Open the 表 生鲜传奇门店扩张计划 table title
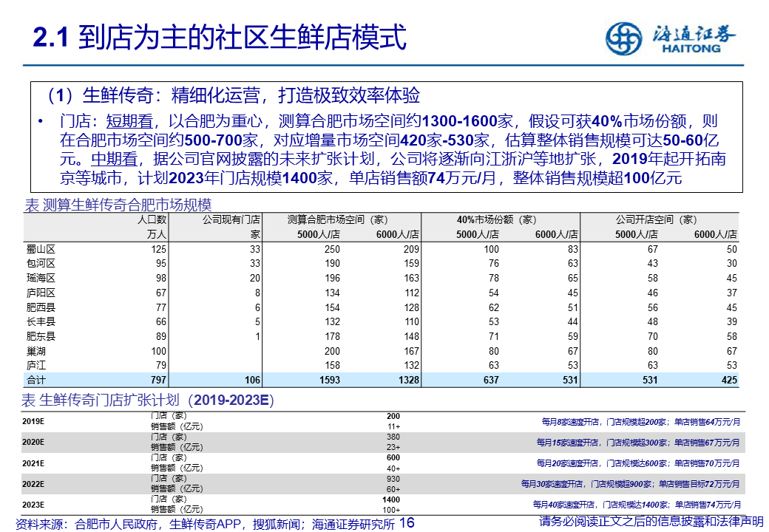769x532 pixels. 148,400
